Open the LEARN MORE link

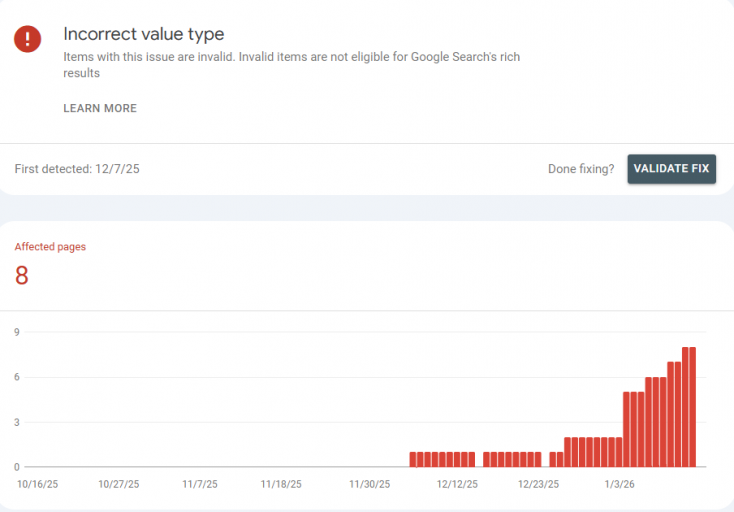coord(100,108)
